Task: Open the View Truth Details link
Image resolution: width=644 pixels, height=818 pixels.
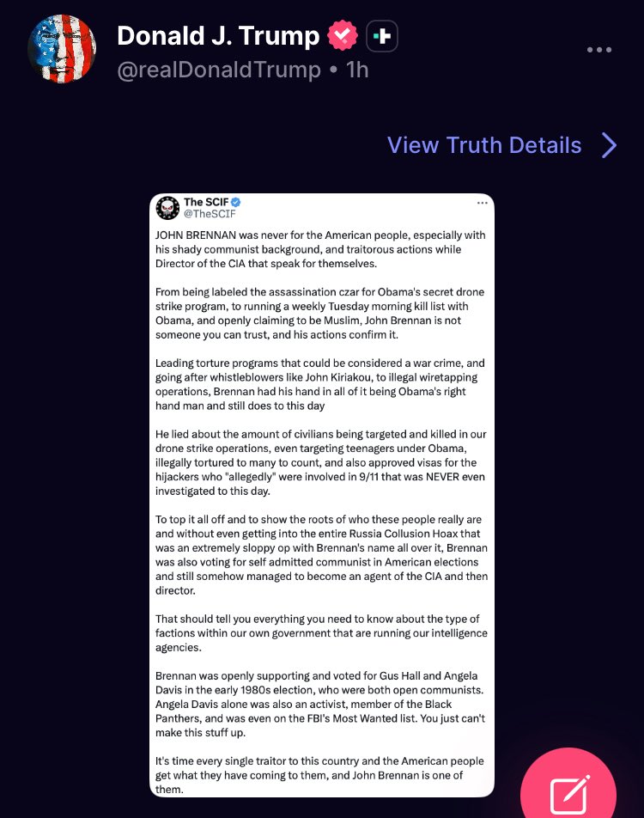Action: [484, 145]
